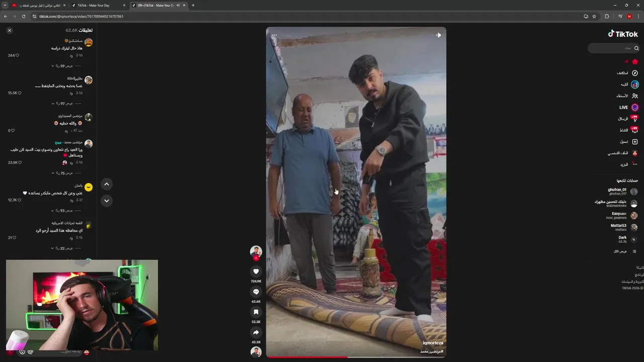Bookmark this page with the star
Viewport: 644px width, 362px height.
pyautogui.click(x=594, y=16)
